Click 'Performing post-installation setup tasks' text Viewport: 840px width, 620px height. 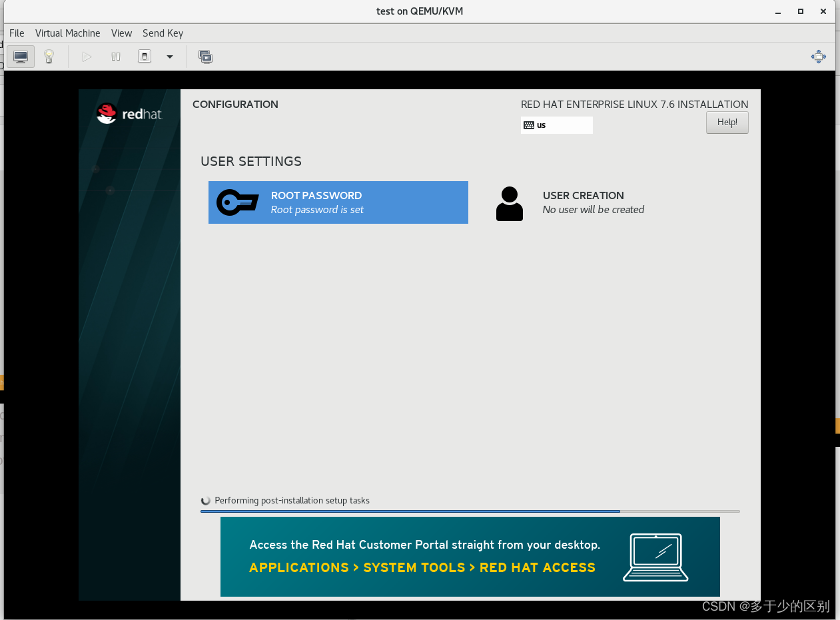[x=292, y=501]
